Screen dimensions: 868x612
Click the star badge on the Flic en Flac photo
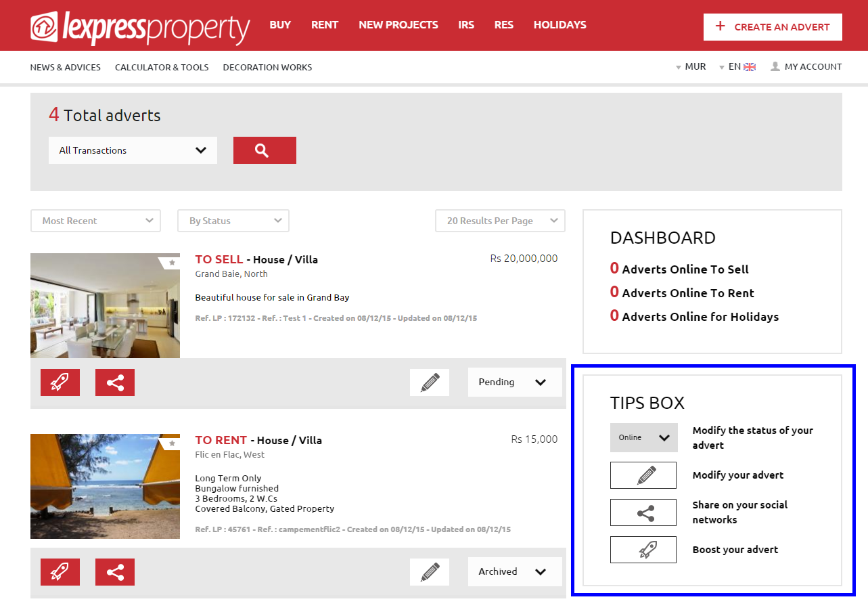(171, 443)
